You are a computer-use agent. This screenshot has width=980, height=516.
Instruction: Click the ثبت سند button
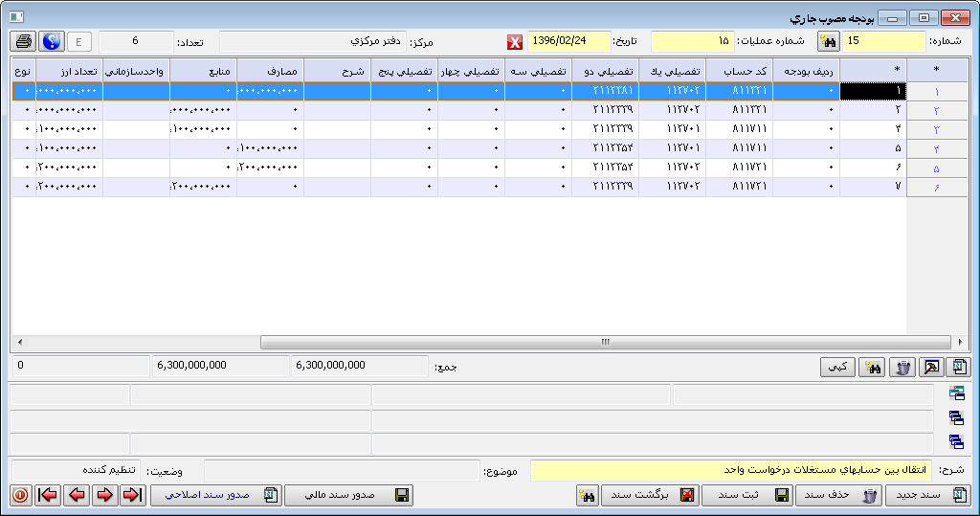click(747, 495)
